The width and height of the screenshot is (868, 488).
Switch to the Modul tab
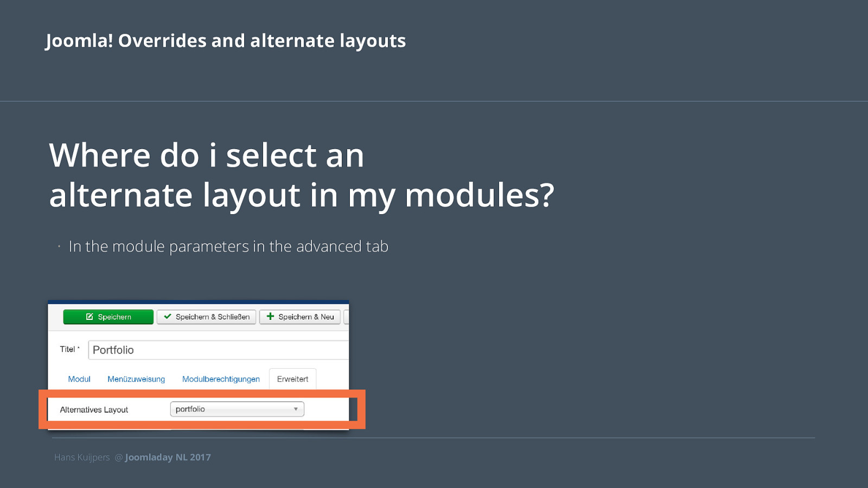tap(79, 379)
